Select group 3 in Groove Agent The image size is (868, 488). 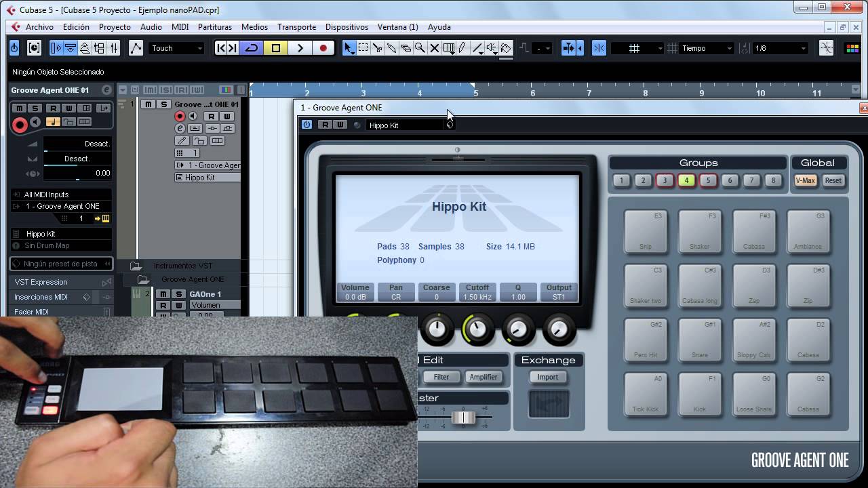coord(665,180)
